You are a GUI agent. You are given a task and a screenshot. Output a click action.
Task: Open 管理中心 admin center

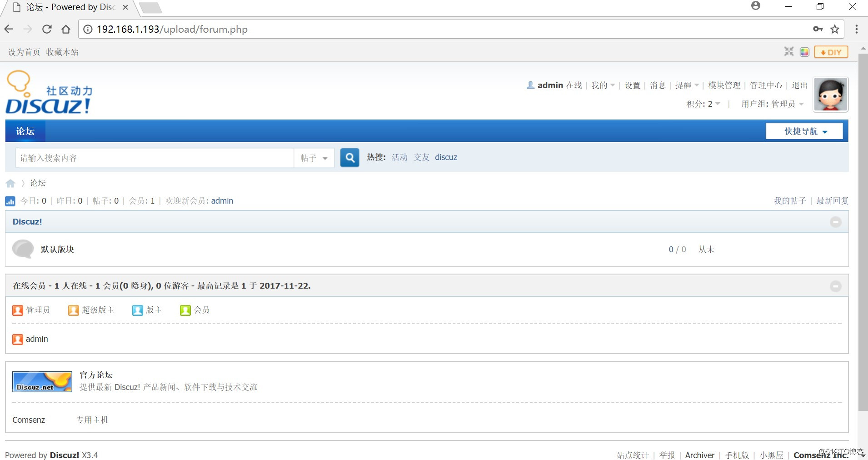pyautogui.click(x=766, y=85)
